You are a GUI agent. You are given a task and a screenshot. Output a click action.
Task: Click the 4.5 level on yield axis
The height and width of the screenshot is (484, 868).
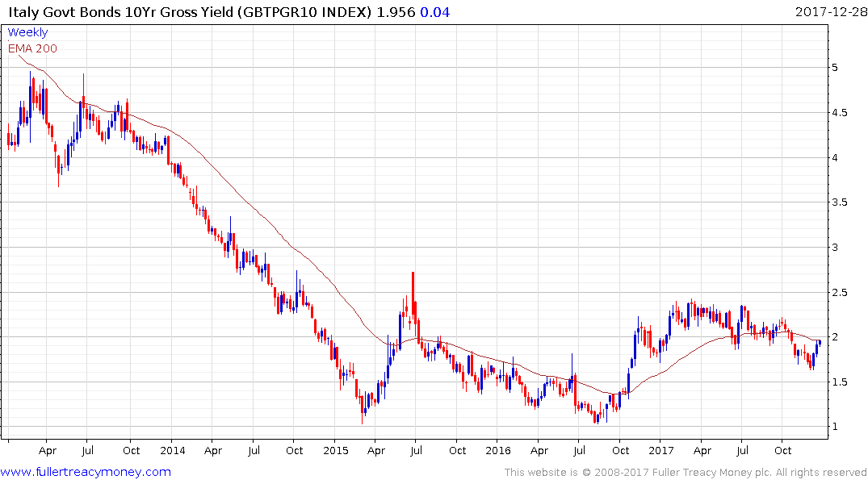click(839, 112)
